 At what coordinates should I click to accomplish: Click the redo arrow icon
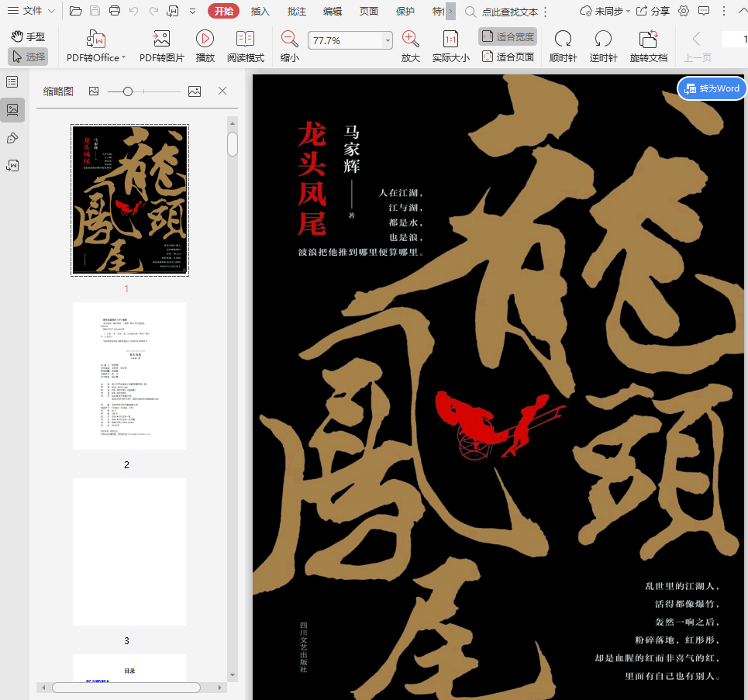(153, 11)
